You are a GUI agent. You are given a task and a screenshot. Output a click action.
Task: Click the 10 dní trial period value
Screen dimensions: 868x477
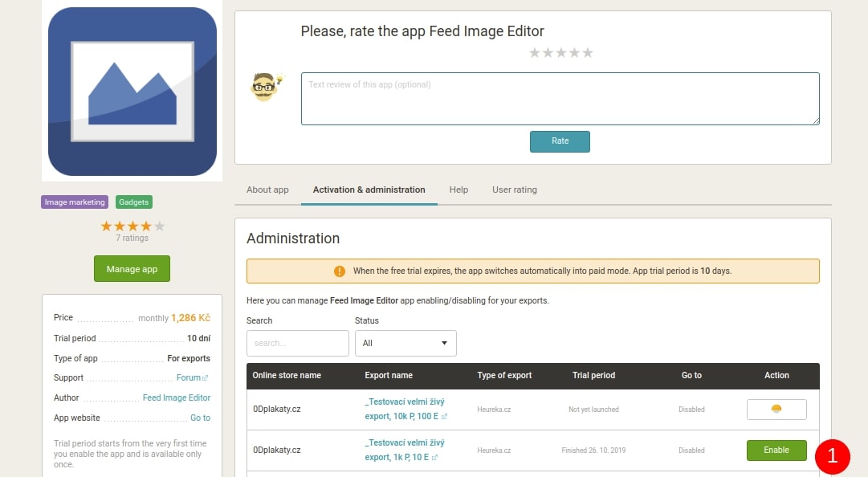coord(198,338)
